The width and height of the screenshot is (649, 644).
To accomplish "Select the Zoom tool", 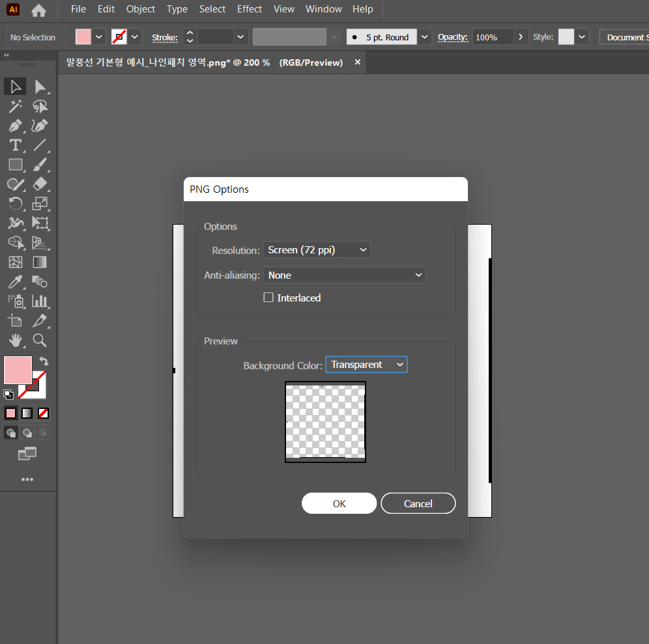I will click(40, 340).
